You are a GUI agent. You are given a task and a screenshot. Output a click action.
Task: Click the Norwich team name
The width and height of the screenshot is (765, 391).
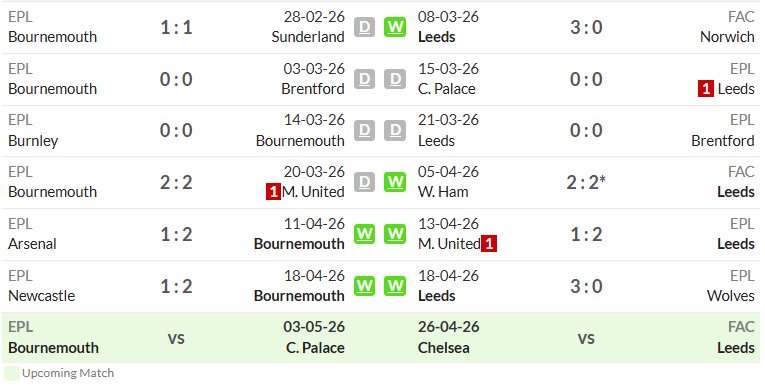point(727,37)
